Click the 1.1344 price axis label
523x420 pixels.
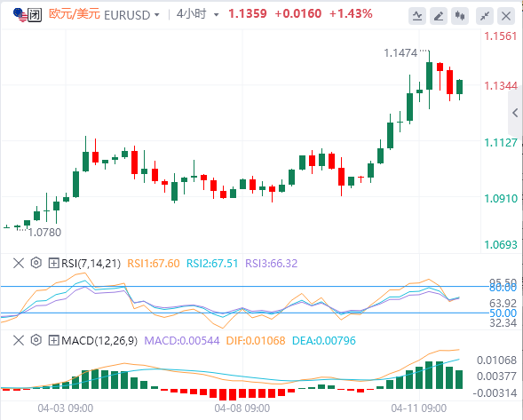click(501, 86)
